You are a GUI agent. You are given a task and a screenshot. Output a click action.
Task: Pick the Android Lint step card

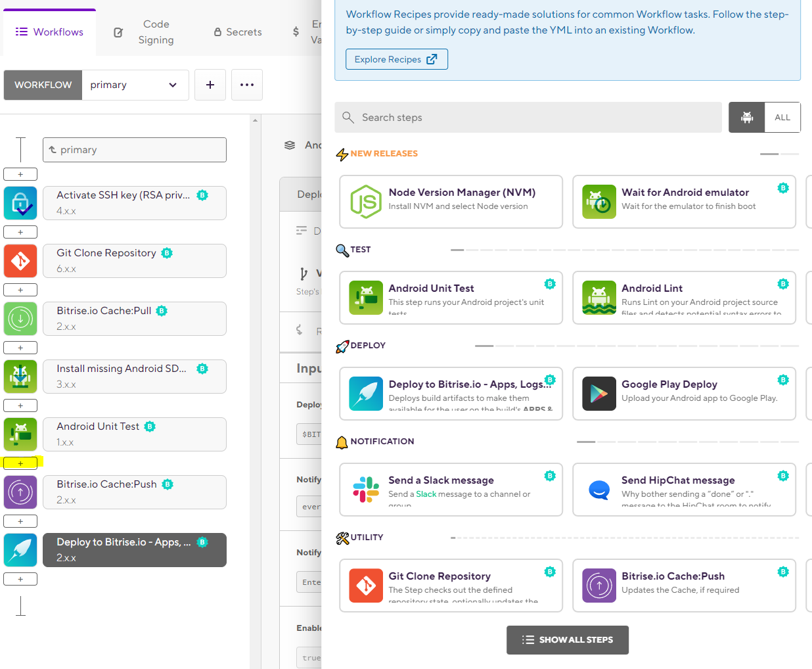coord(684,298)
